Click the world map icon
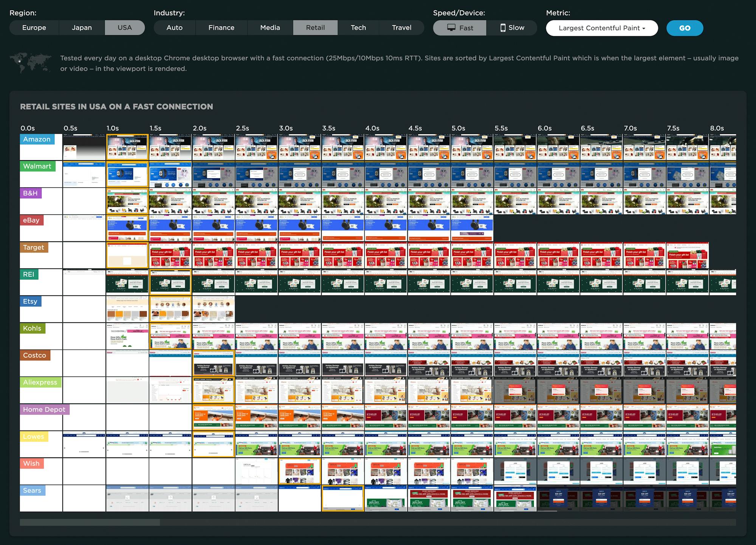 [x=31, y=63]
